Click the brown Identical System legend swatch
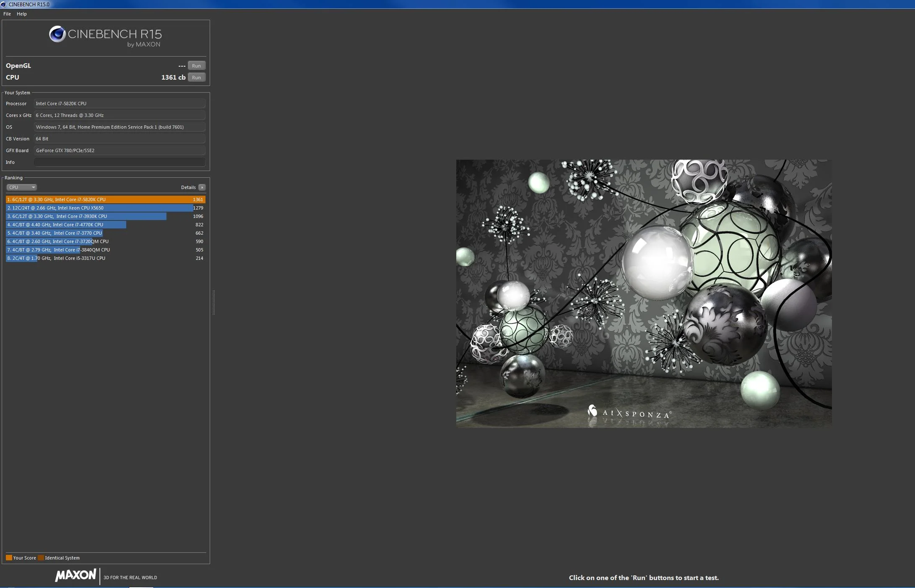915x588 pixels. (x=41, y=558)
